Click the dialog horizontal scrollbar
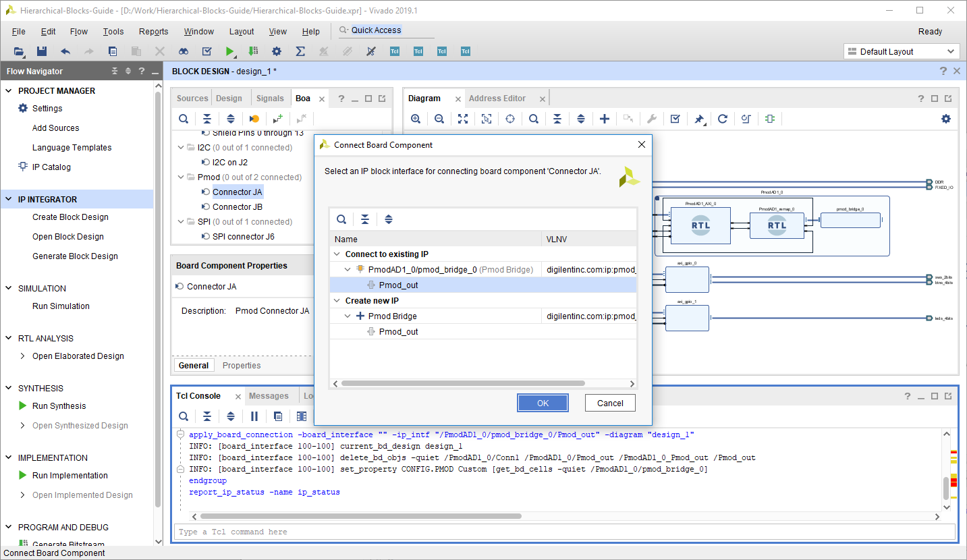This screenshot has width=967, height=560. coord(463,383)
